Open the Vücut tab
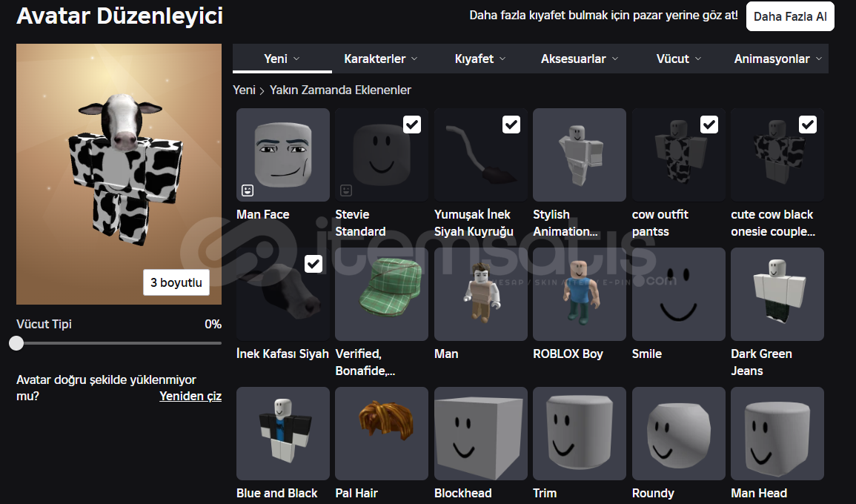856x504 pixels. pyautogui.click(x=679, y=59)
